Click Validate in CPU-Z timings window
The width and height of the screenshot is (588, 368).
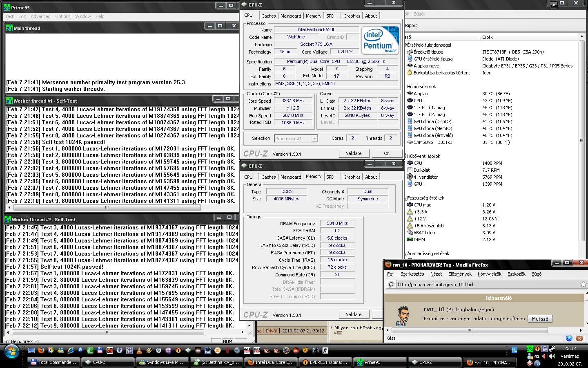(354, 314)
